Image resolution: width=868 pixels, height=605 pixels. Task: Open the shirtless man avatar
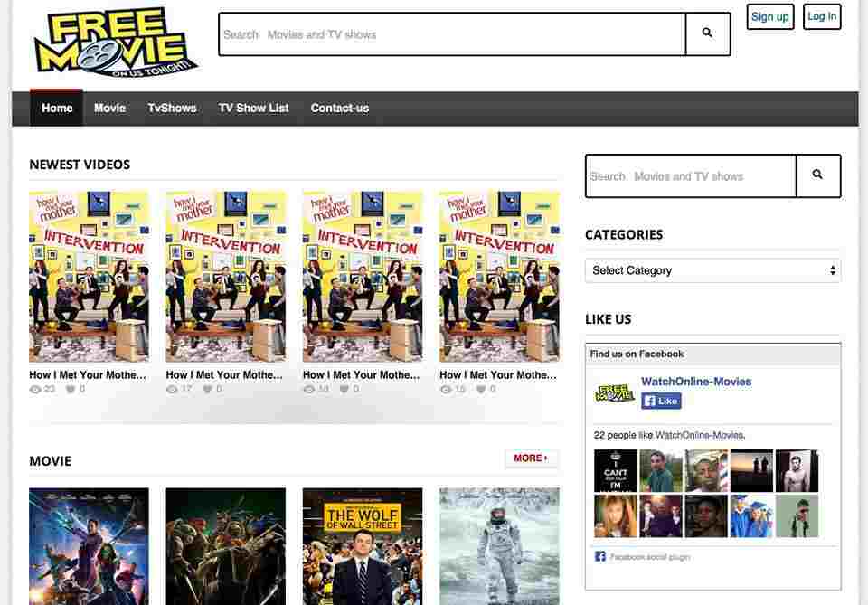tap(797, 470)
